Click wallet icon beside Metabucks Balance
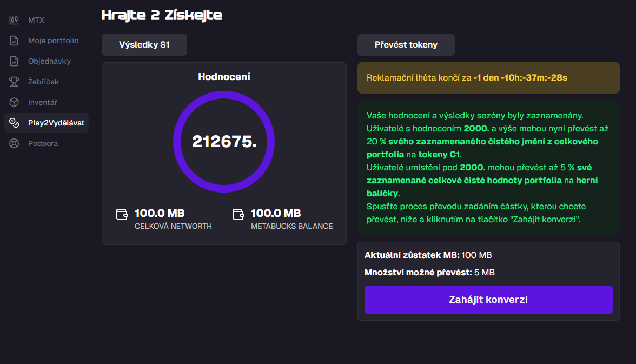The image size is (636, 364). pyautogui.click(x=238, y=214)
